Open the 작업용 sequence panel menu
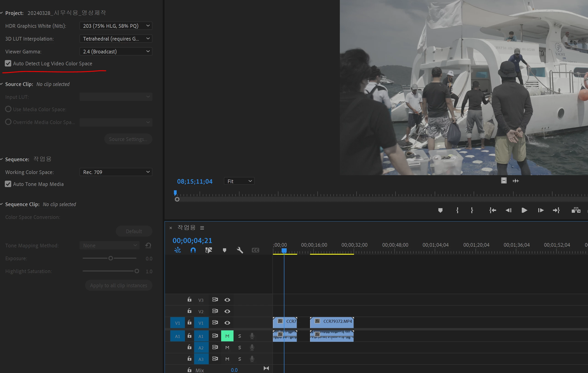588x373 pixels. point(202,228)
